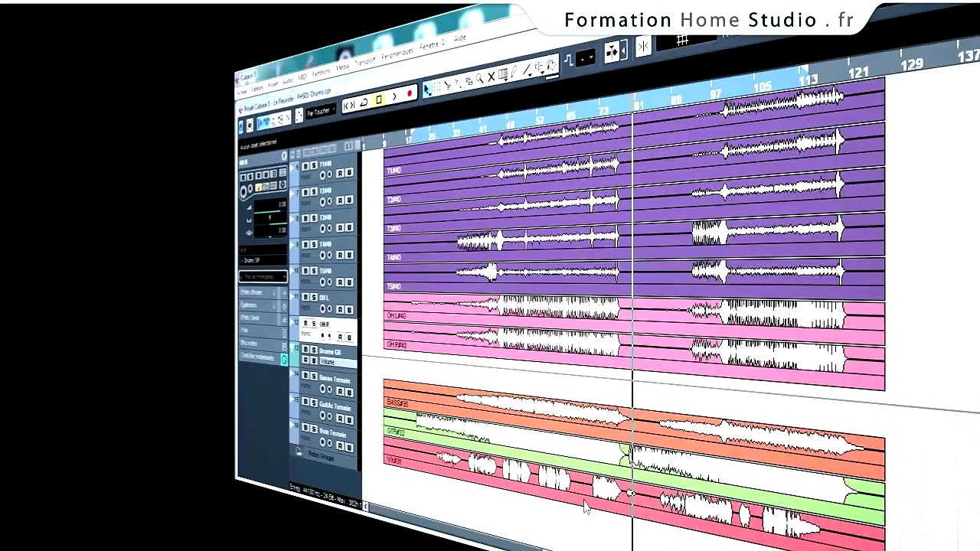The width and height of the screenshot is (980, 551).
Task: Open the Fichier menu
Action: [x=242, y=93]
